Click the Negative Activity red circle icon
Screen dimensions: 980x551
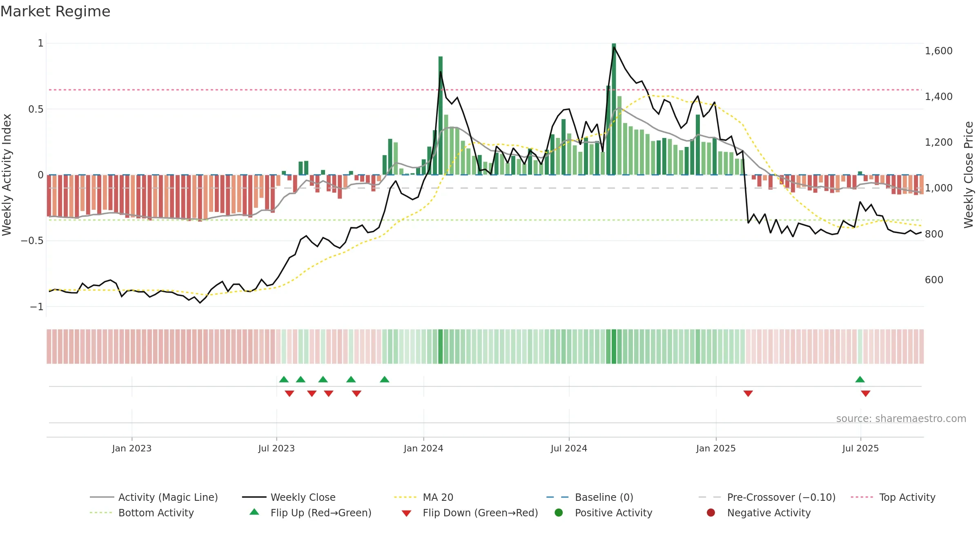pyautogui.click(x=711, y=512)
